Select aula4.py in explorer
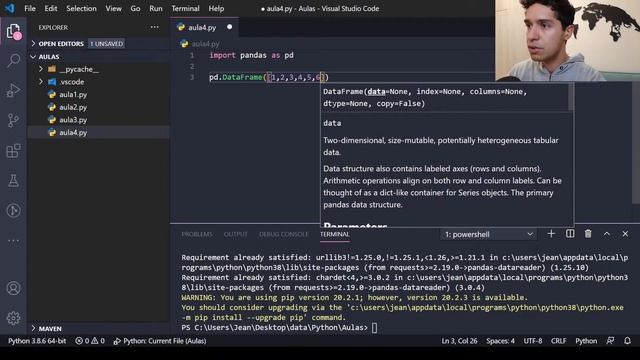The width and height of the screenshot is (640, 360). coord(73,132)
